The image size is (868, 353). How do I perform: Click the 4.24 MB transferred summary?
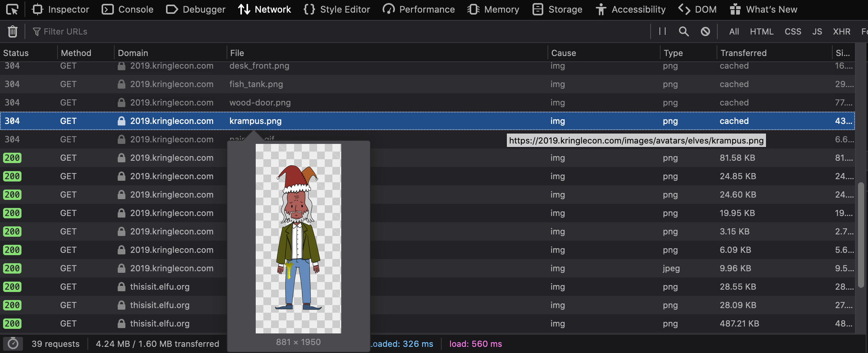(x=158, y=344)
